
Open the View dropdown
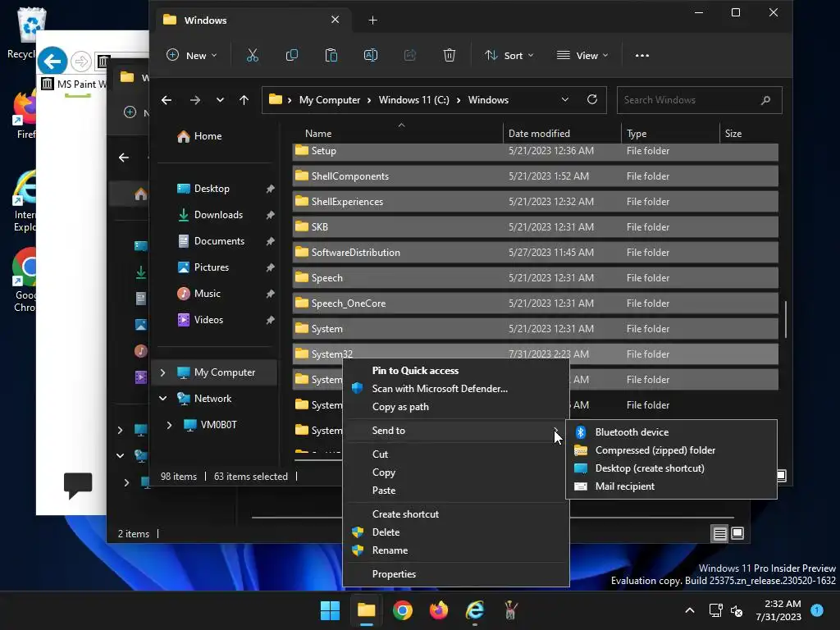(582, 55)
